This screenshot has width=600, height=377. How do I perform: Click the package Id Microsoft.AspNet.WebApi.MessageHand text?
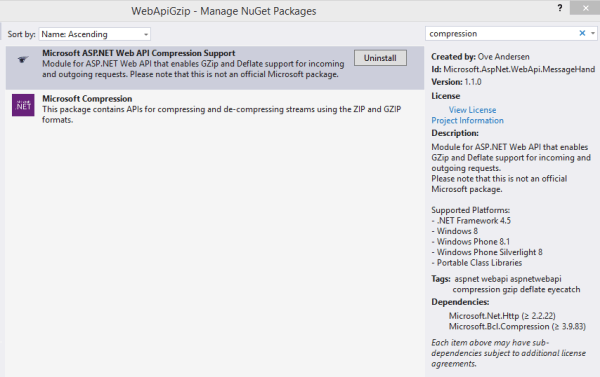[x=513, y=69]
